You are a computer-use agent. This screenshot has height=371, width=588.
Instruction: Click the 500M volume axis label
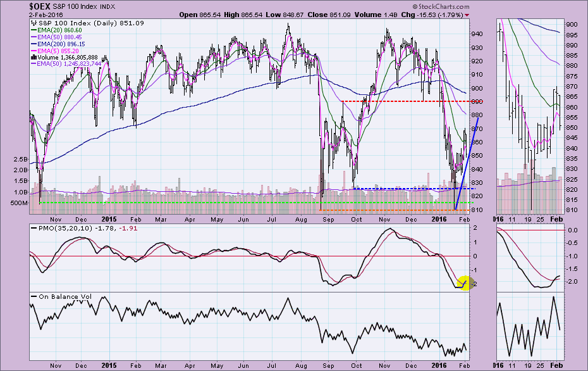click(19, 203)
